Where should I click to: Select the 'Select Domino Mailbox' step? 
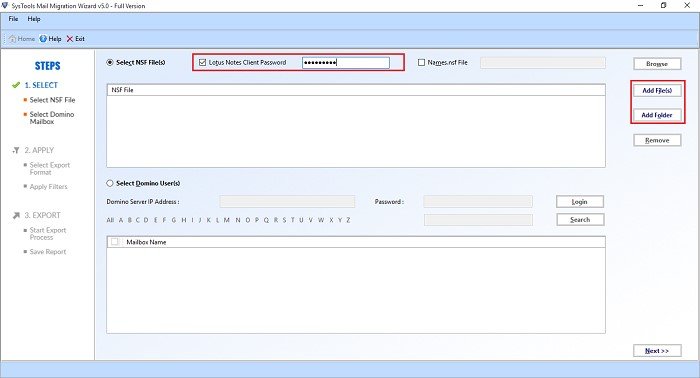(x=52, y=118)
